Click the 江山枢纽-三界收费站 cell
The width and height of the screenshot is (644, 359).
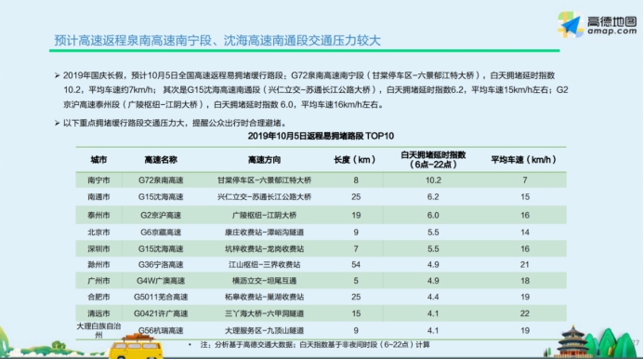[264, 265]
